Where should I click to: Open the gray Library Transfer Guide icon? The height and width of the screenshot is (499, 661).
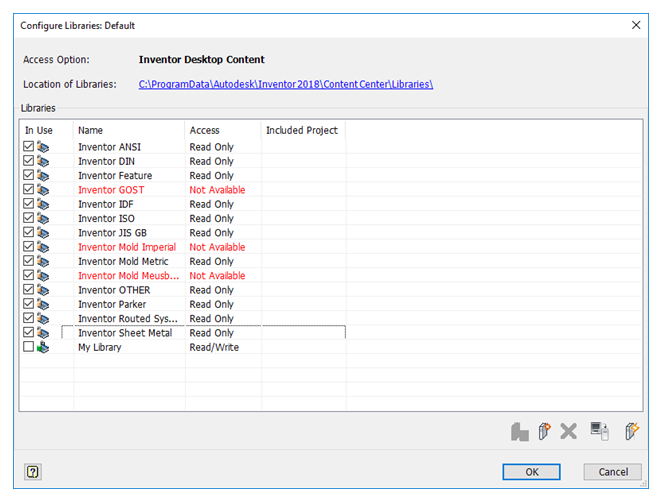tap(520, 432)
